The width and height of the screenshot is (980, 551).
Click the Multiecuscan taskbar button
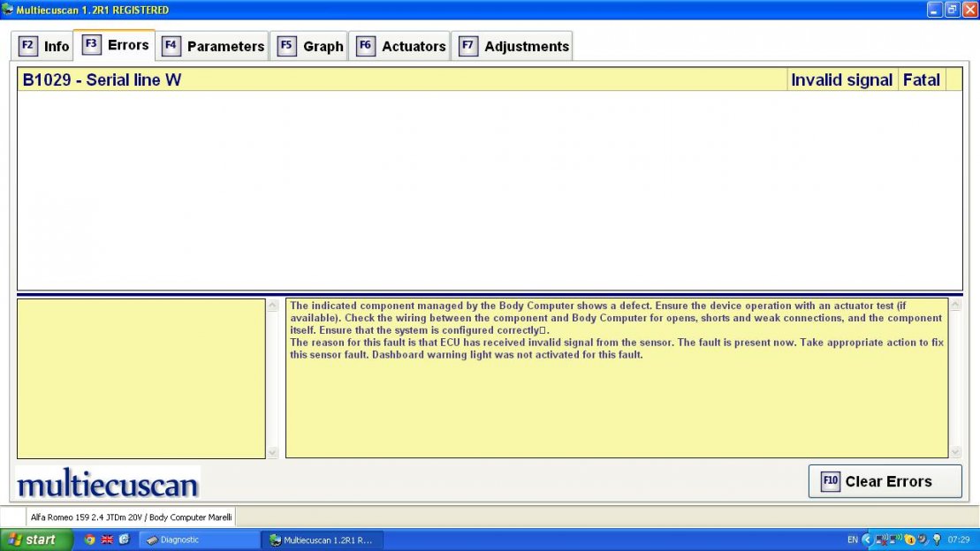pyautogui.click(x=323, y=540)
